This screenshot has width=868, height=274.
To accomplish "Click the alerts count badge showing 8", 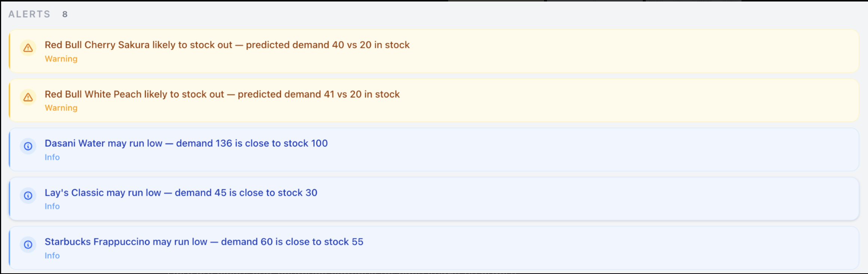I will (x=65, y=14).
